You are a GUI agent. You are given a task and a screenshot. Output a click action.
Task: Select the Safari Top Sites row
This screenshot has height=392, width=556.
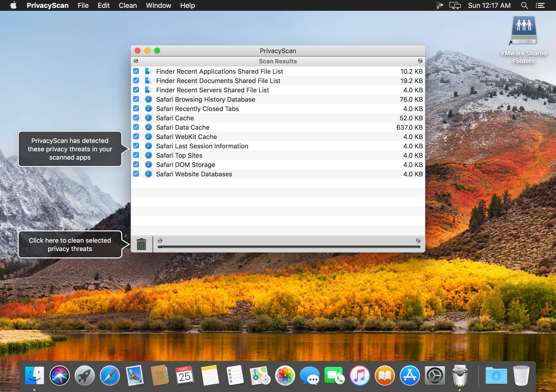pos(278,155)
